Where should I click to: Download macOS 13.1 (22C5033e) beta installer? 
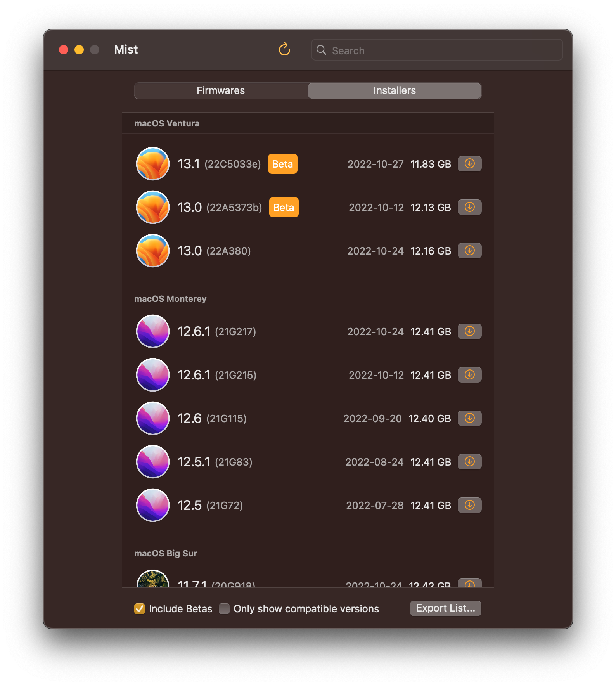pyautogui.click(x=469, y=164)
